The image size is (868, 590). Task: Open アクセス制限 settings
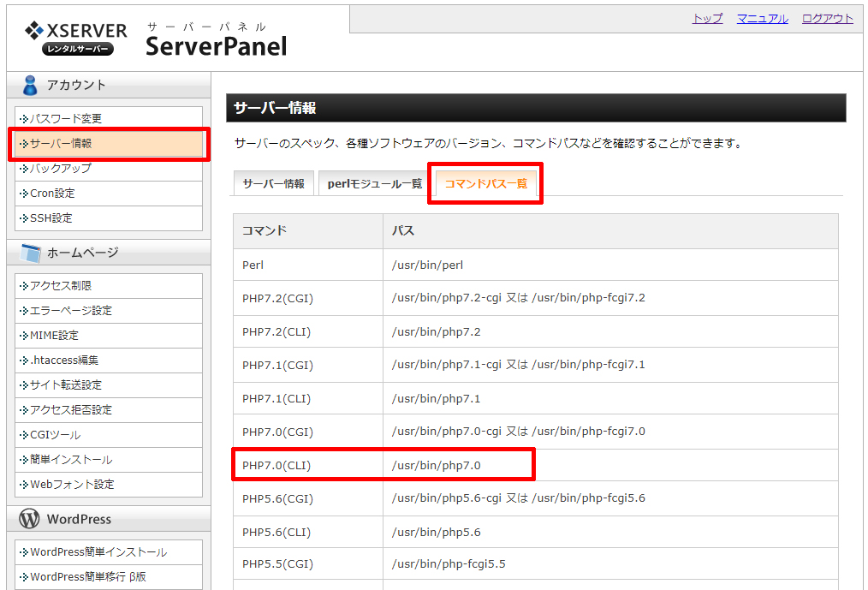(x=61, y=286)
